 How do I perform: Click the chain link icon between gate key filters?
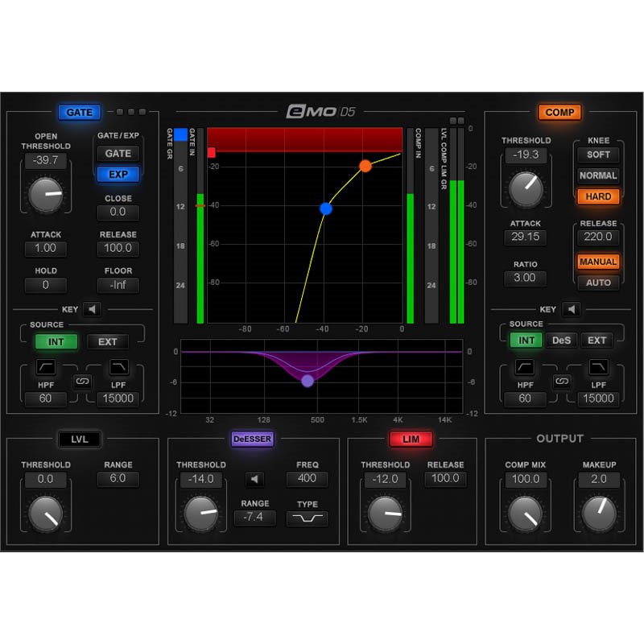(82, 382)
